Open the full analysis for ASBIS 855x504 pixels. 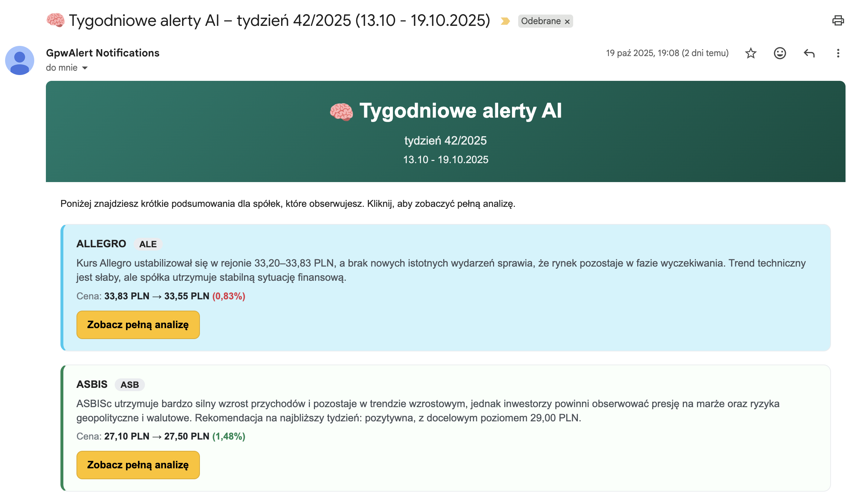(x=138, y=465)
